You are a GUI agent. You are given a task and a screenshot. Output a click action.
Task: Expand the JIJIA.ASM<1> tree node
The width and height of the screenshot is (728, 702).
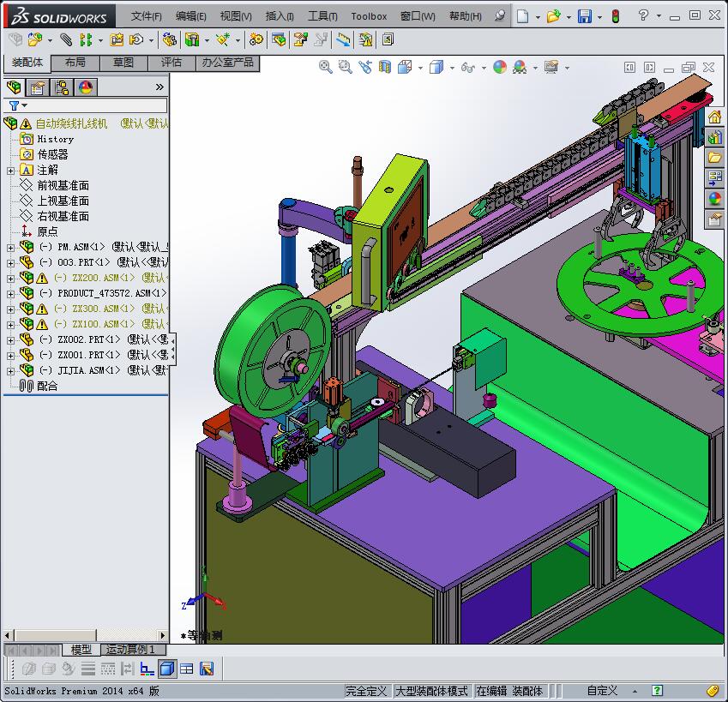point(10,370)
